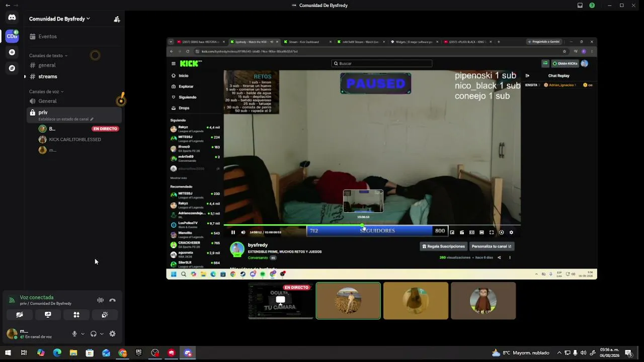
Task: Open Discord user settings gear
Action: point(112,334)
